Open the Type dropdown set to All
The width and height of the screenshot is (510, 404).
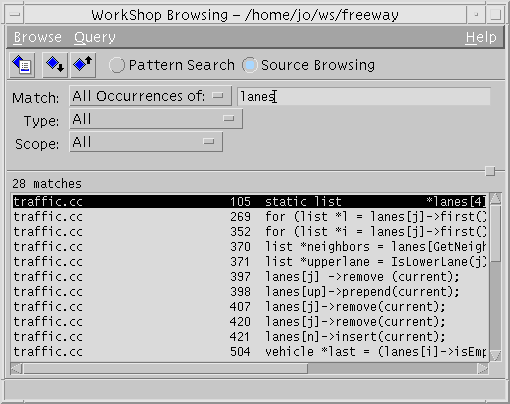point(156,119)
